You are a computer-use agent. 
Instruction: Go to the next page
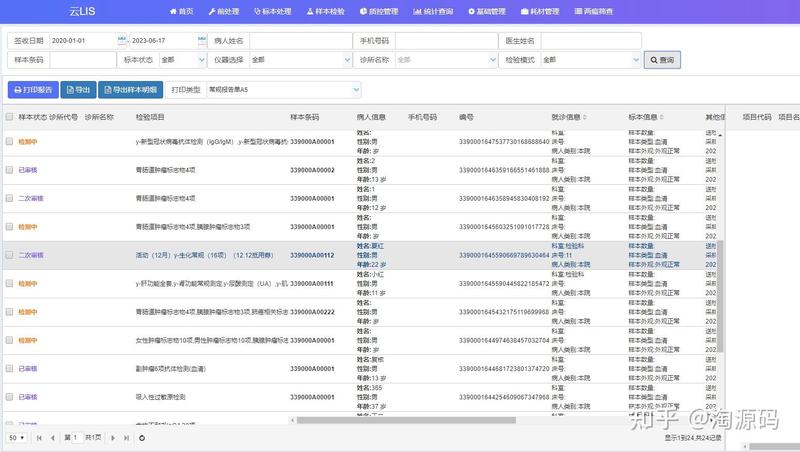(113, 438)
